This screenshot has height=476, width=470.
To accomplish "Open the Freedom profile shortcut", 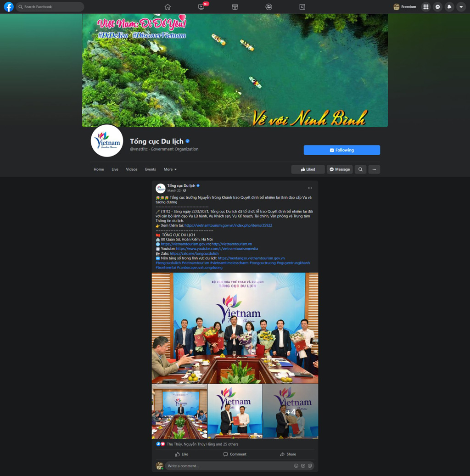I will pyautogui.click(x=405, y=7).
